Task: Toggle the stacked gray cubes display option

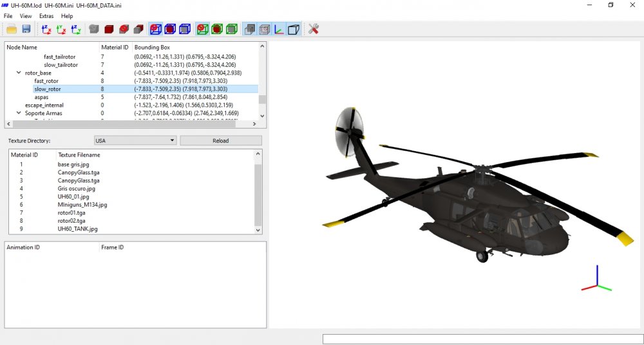Action: coord(250,29)
